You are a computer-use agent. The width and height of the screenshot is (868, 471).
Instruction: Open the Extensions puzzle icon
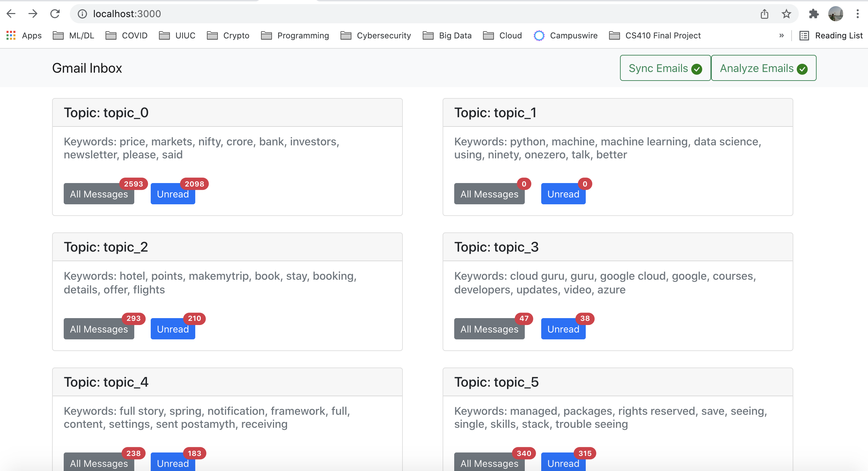point(814,14)
